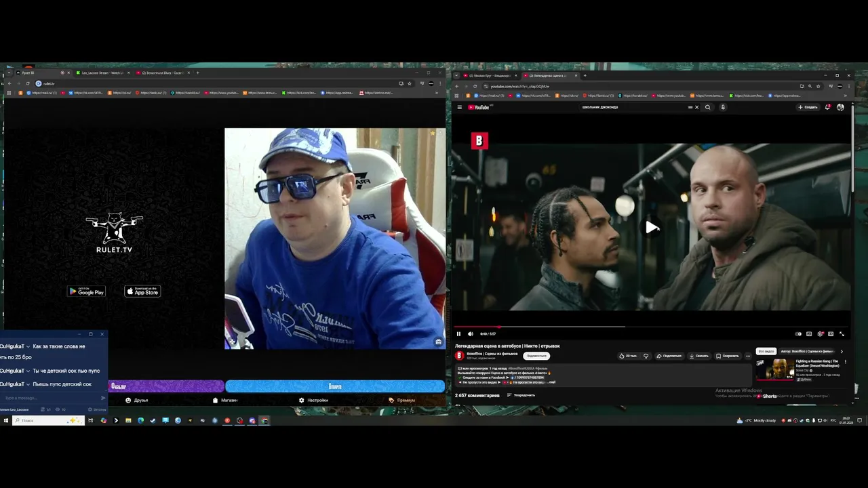Open more actions menu under video
The height and width of the screenshot is (488, 868).
pyautogui.click(x=748, y=356)
